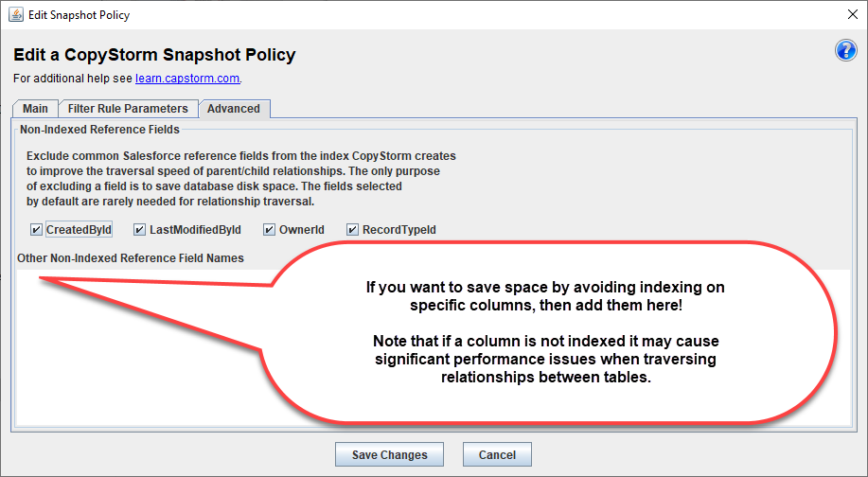The width and height of the screenshot is (868, 477).
Task: Switch to the Main tab
Action: coord(35,109)
